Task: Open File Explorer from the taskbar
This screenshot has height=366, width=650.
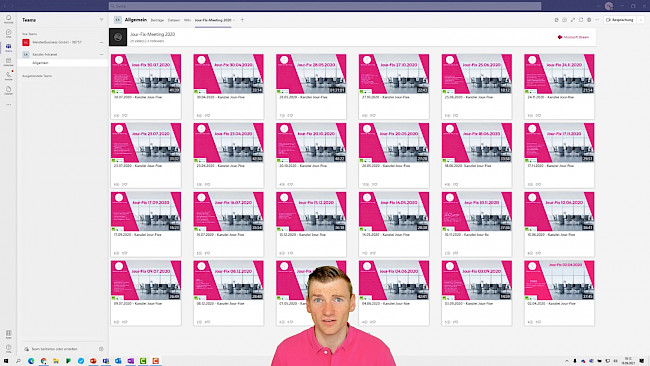Action: point(56,361)
